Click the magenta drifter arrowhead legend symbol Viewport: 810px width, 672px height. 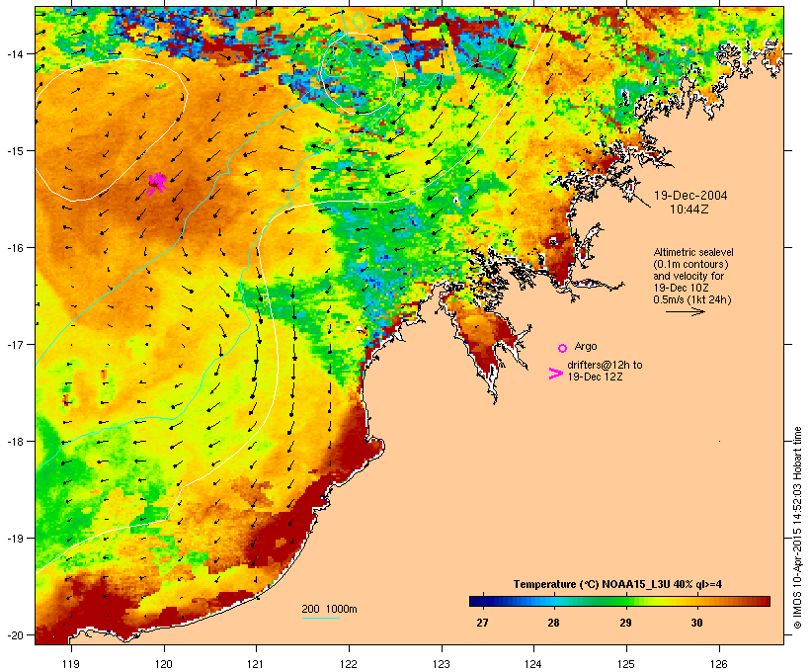(555, 374)
